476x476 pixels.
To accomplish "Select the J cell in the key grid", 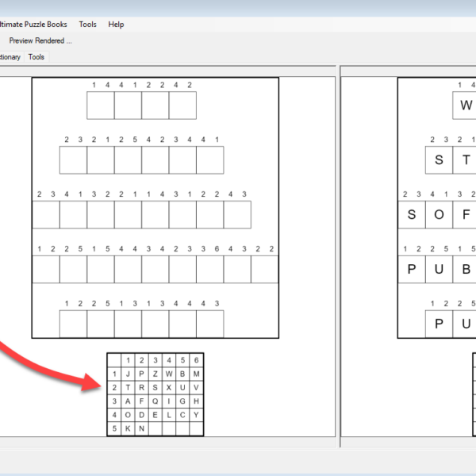I will (128, 374).
